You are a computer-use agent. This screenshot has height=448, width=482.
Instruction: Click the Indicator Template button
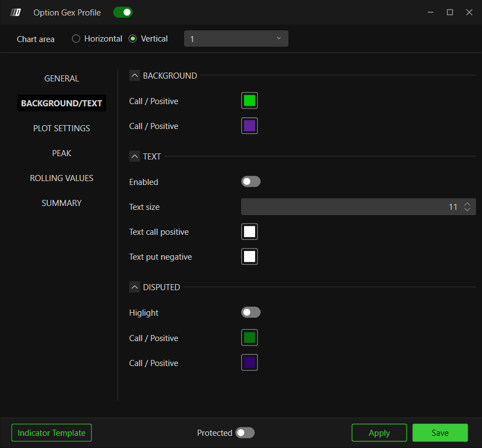(51, 432)
